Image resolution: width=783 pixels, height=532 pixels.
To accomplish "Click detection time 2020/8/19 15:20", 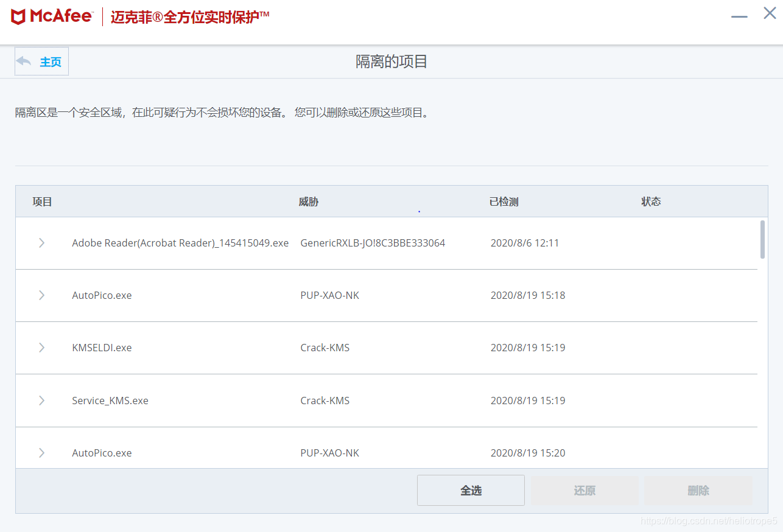I will point(528,453).
